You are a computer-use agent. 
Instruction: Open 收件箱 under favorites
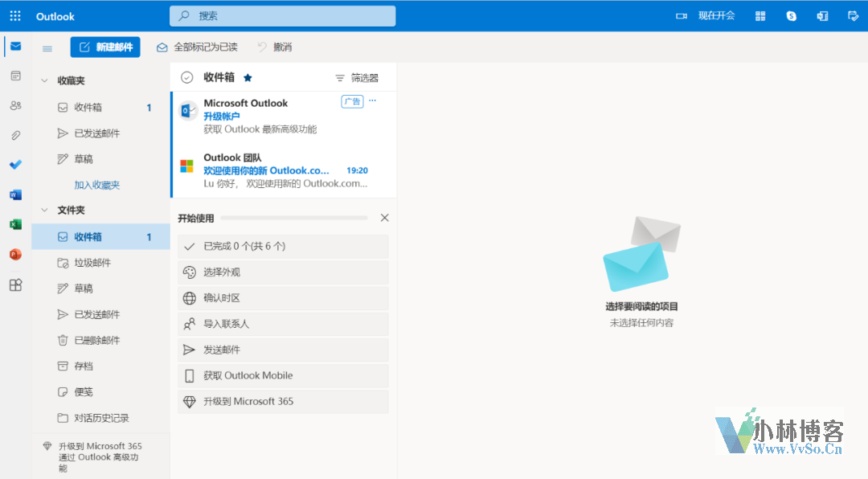click(x=100, y=108)
